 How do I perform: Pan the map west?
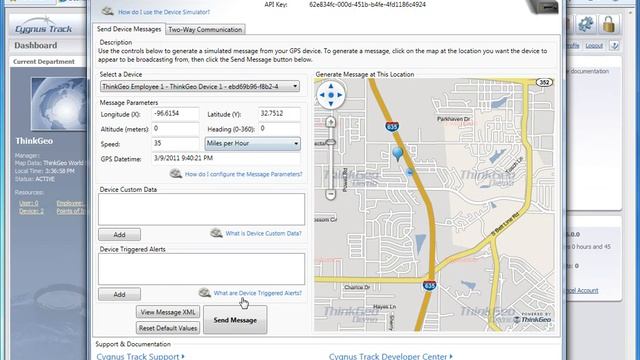(x=322, y=95)
